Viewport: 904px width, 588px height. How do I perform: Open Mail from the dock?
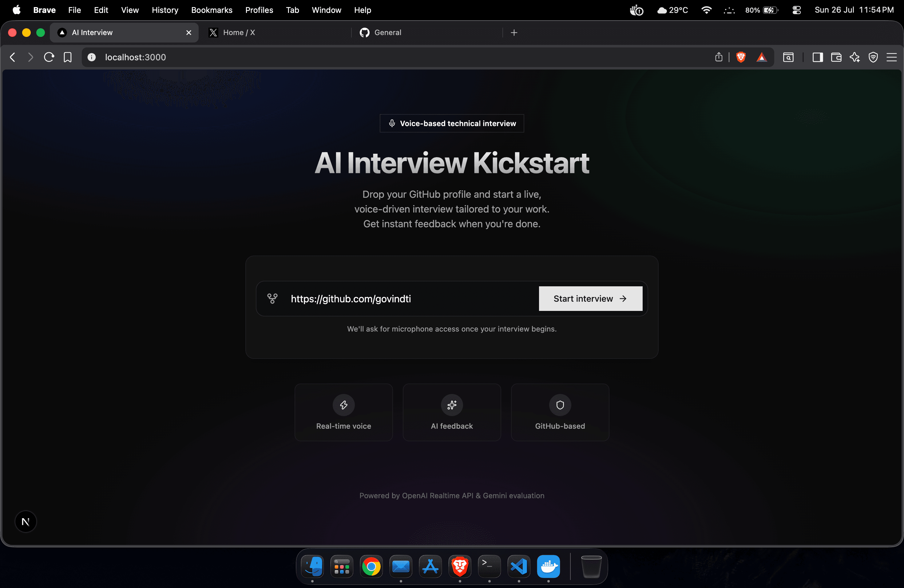(x=401, y=566)
